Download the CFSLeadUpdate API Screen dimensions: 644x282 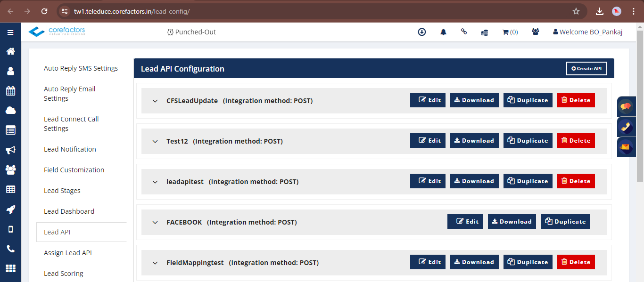[x=474, y=100]
